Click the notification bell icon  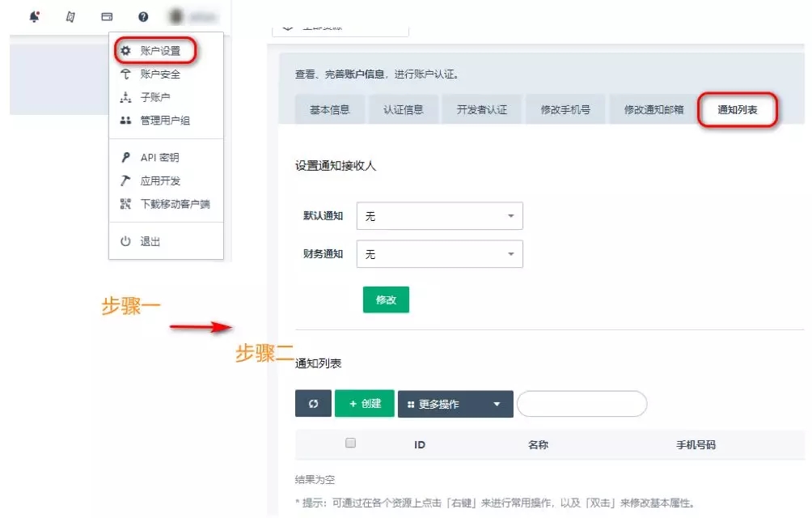coord(34,16)
